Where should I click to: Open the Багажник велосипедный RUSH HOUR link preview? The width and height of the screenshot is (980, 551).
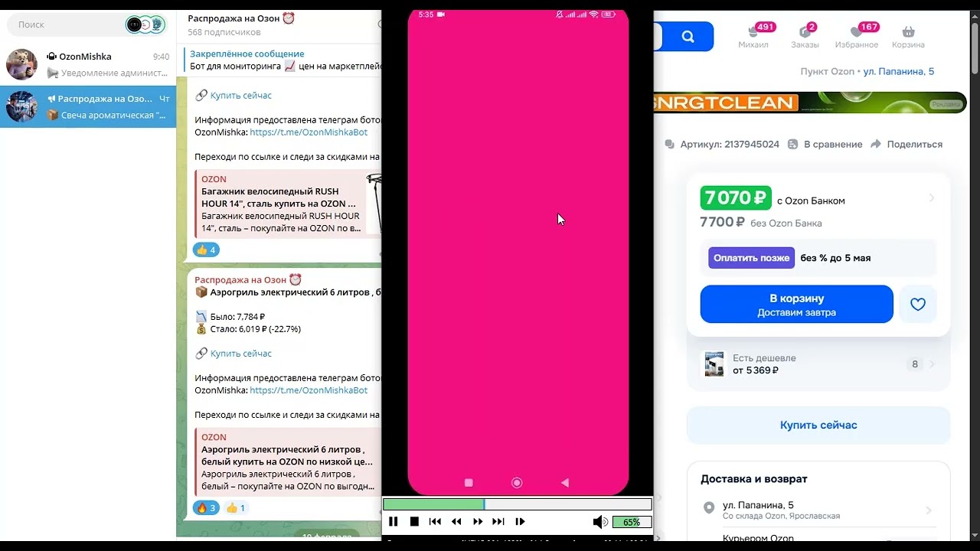[x=289, y=204]
